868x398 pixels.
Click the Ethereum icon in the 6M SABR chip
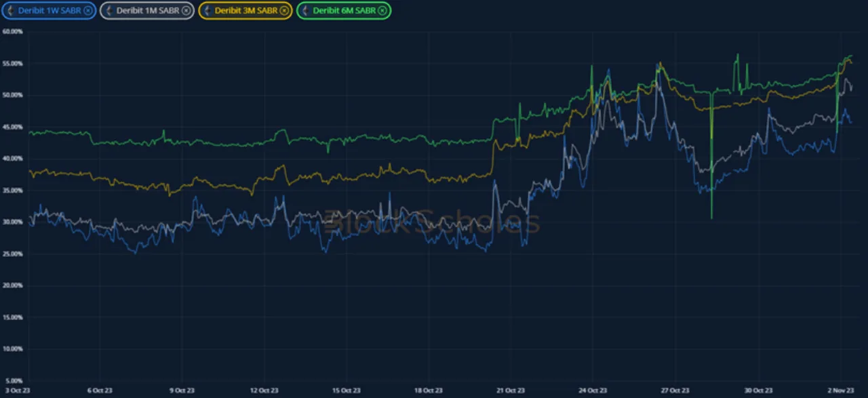(305, 10)
